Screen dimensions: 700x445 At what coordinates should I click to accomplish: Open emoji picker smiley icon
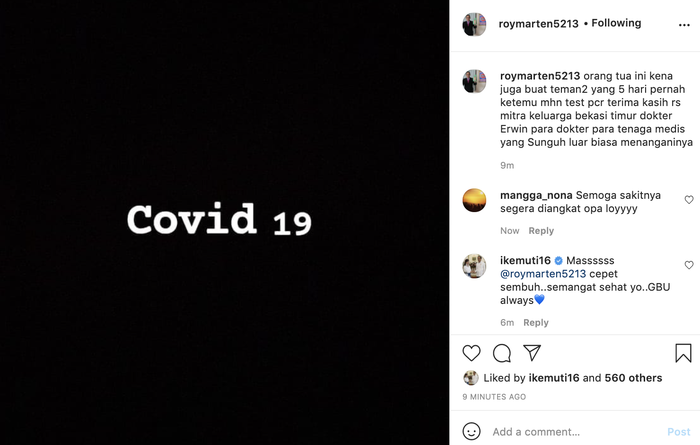click(x=471, y=431)
